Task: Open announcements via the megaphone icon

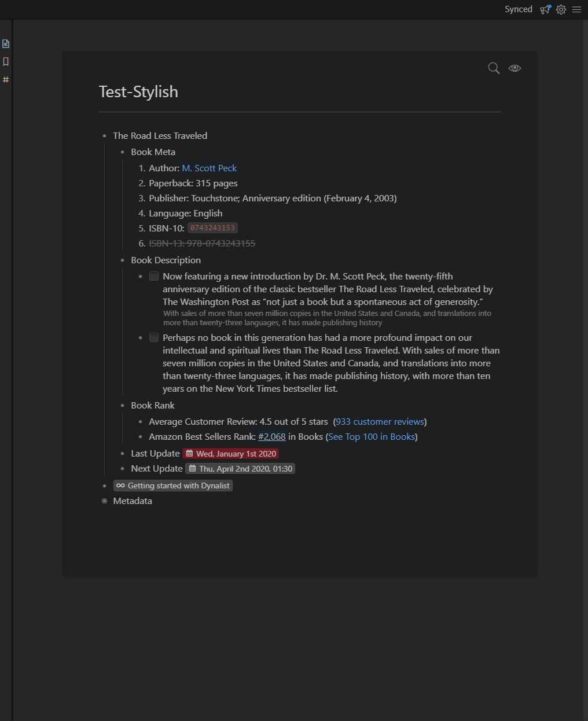Action: [x=545, y=9]
